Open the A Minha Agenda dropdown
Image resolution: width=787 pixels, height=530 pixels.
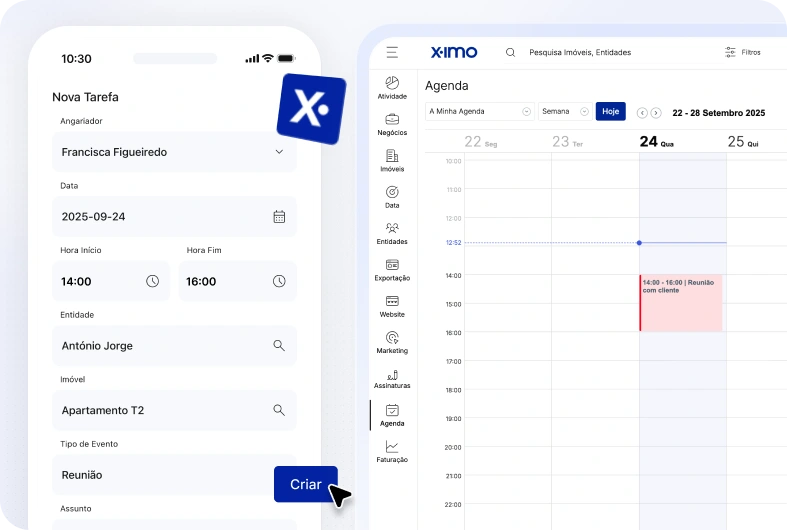click(480, 112)
